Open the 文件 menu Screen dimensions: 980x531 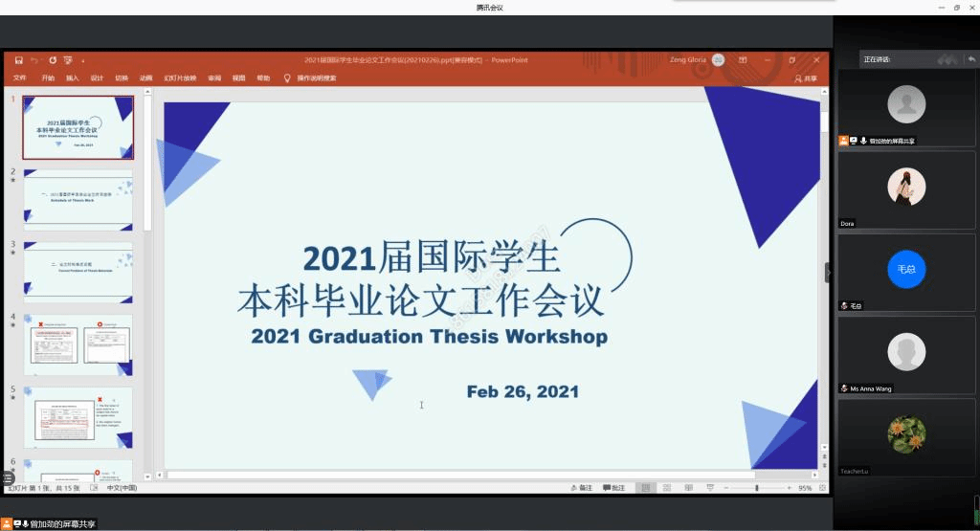point(20,78)
